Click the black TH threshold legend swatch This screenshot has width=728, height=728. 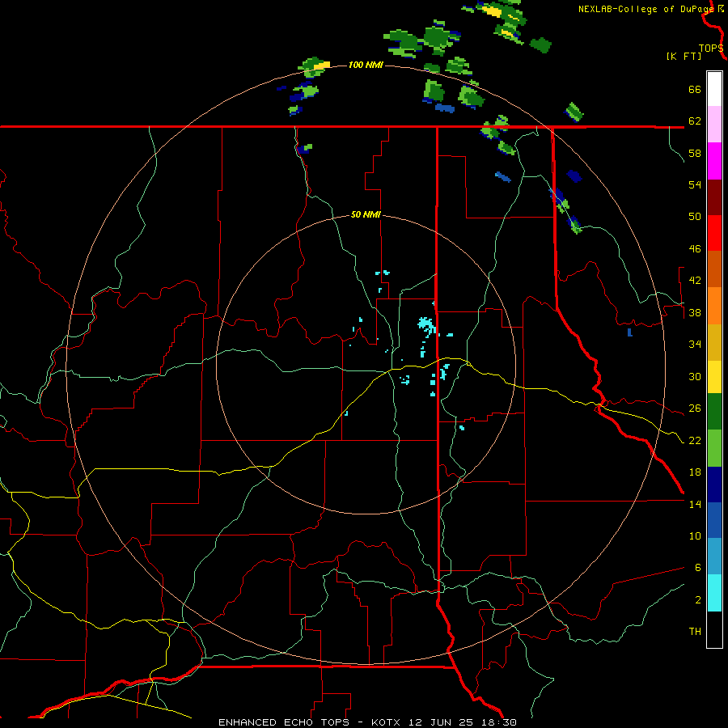click(714, 629)
